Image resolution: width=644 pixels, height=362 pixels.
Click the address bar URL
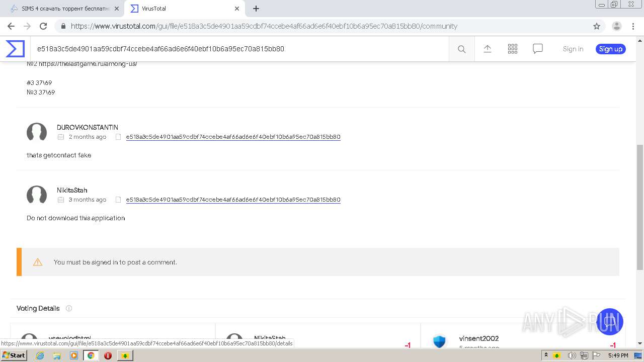[x=264, y=26]
